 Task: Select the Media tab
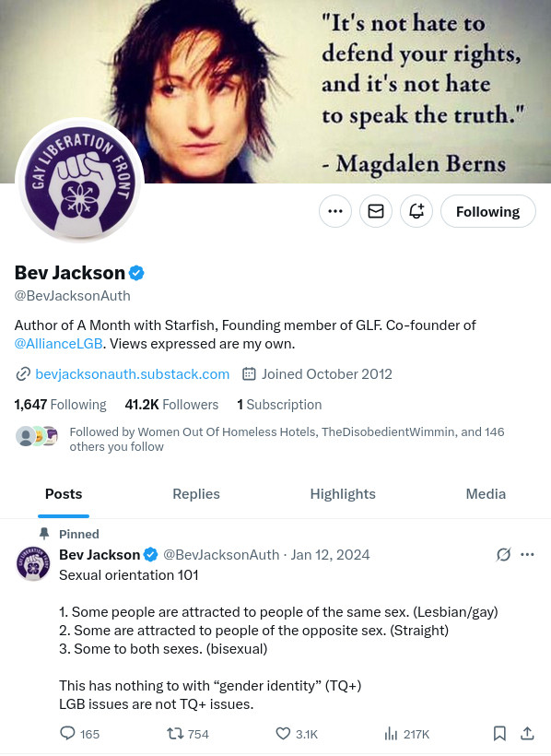click(486, 494)
